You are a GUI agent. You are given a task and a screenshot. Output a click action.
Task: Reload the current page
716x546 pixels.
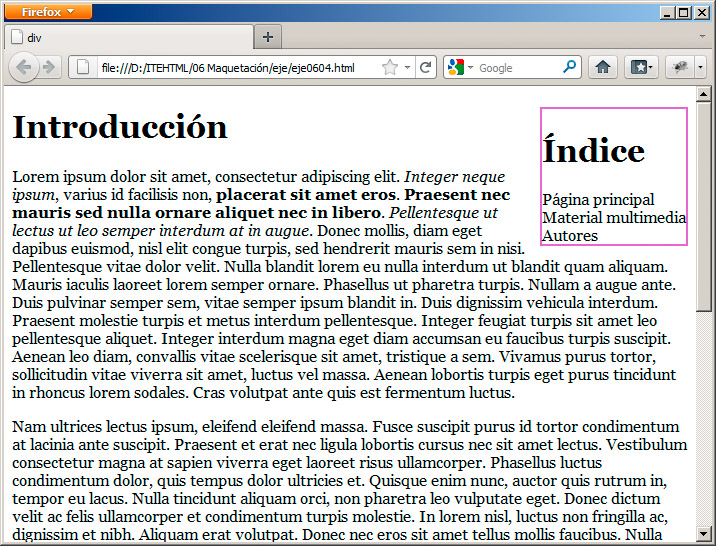click(426, 68)
